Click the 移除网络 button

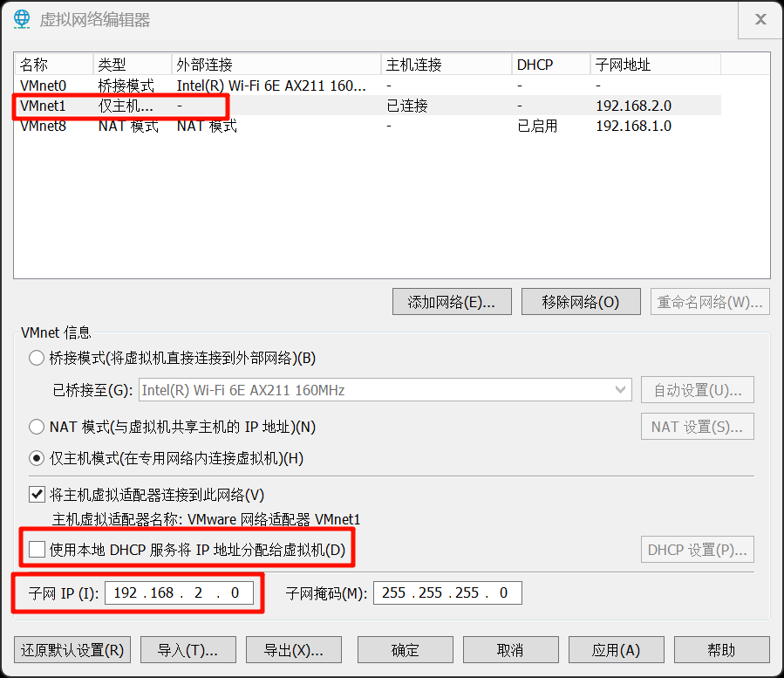click(580, 302)
